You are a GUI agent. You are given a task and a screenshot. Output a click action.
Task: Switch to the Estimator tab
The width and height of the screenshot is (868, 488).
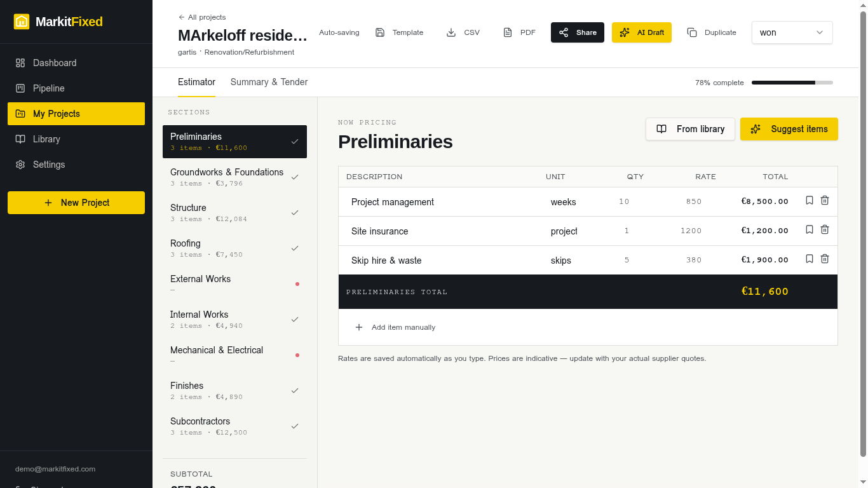(x=196, y=82)
